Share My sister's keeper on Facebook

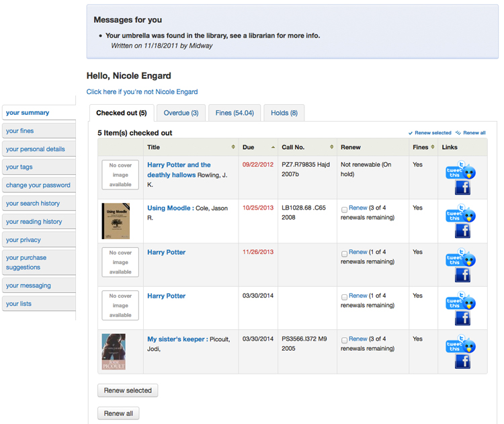point(462,362)
